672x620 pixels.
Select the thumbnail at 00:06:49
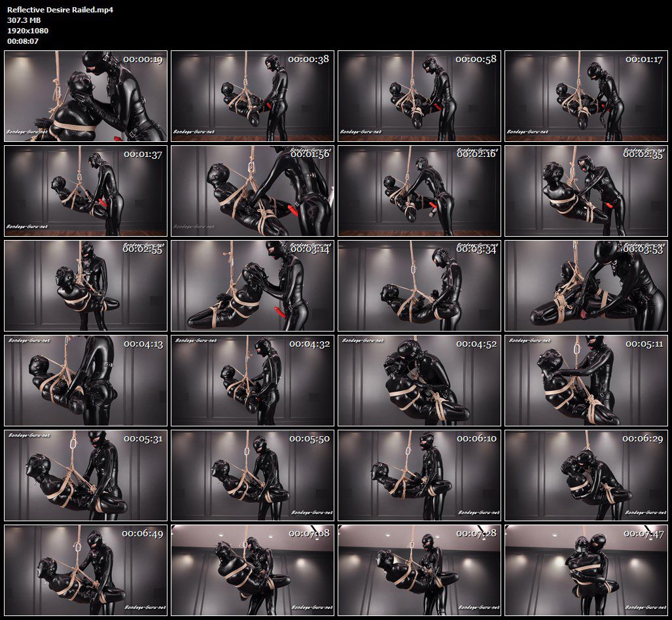point(86,570)
